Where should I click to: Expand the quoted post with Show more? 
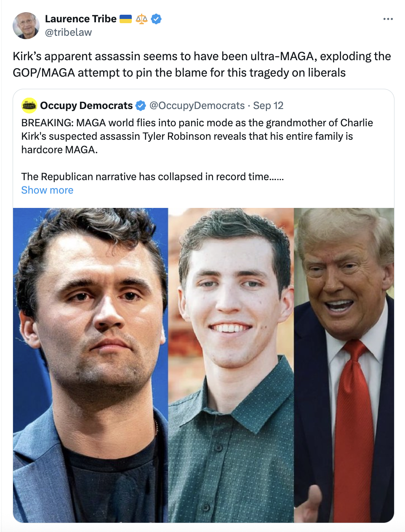click(47, 190)
